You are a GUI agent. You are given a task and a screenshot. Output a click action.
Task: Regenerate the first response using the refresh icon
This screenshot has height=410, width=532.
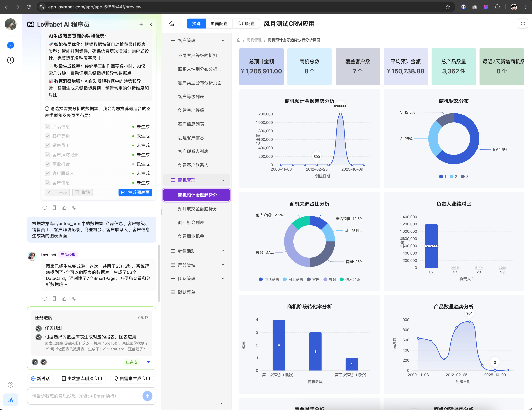(x=45, y=207)
